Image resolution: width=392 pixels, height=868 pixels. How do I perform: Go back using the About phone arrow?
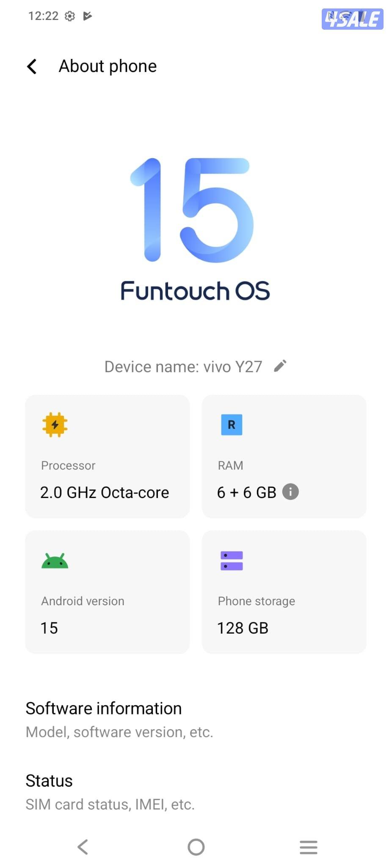[x=32, y=66]
